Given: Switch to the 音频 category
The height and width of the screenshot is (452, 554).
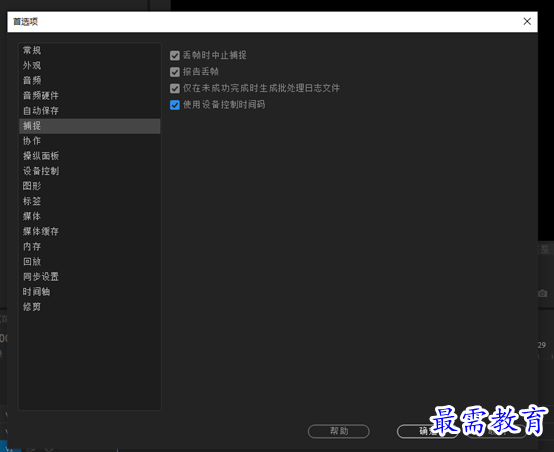Looking at the screenshot, I should [x=90, y=81].
